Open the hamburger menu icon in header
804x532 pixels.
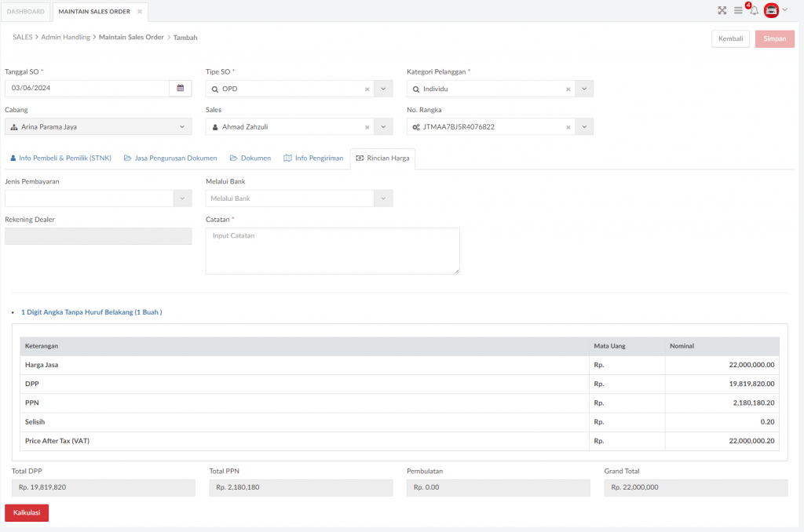[738, 10]
